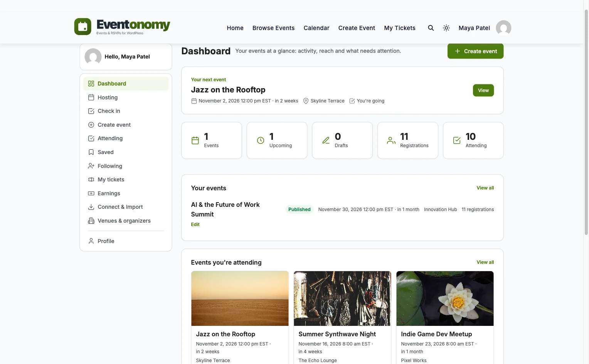Click Edit link under AI & the Future of Work
This screenshot has height=364, width=589.
pyautogui.click(x=195, y=225)
